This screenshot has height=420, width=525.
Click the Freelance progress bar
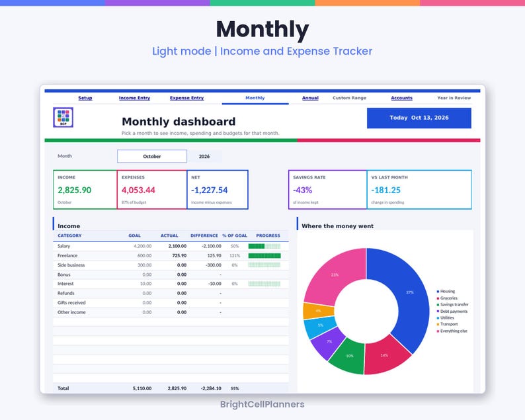coord(264,255)
